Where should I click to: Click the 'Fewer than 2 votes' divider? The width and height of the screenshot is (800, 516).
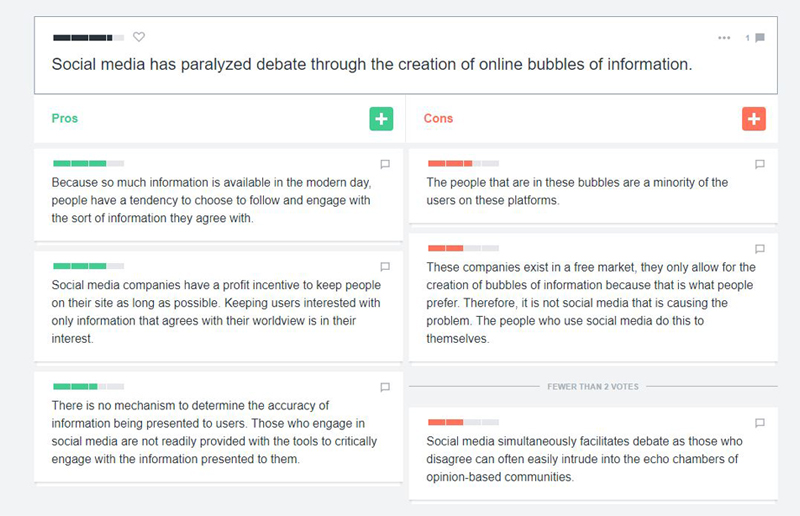(x=593, y=386)
